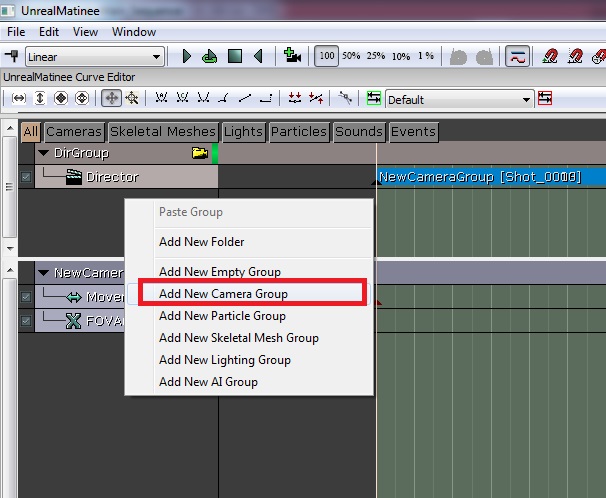Toggle the FOVAngle track checkbox
The width and height of the screenshot is (606, 498).
(26, 321)
